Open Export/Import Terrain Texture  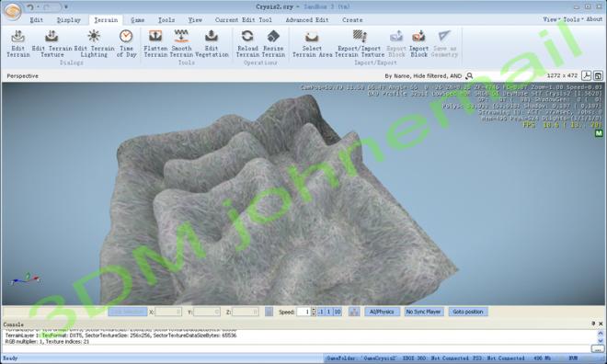[x=360, y=44]
